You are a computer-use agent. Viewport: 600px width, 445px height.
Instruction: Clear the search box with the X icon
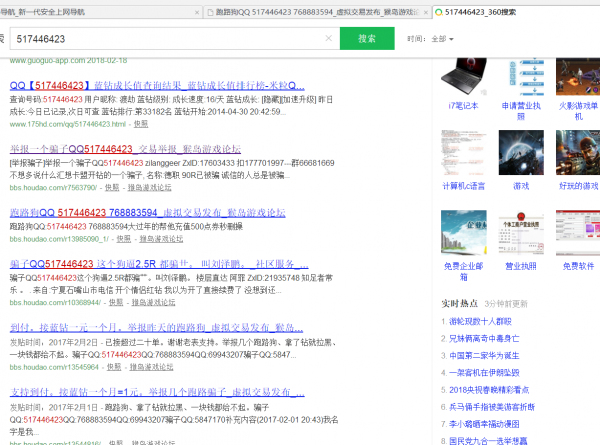tap(328, 38)
